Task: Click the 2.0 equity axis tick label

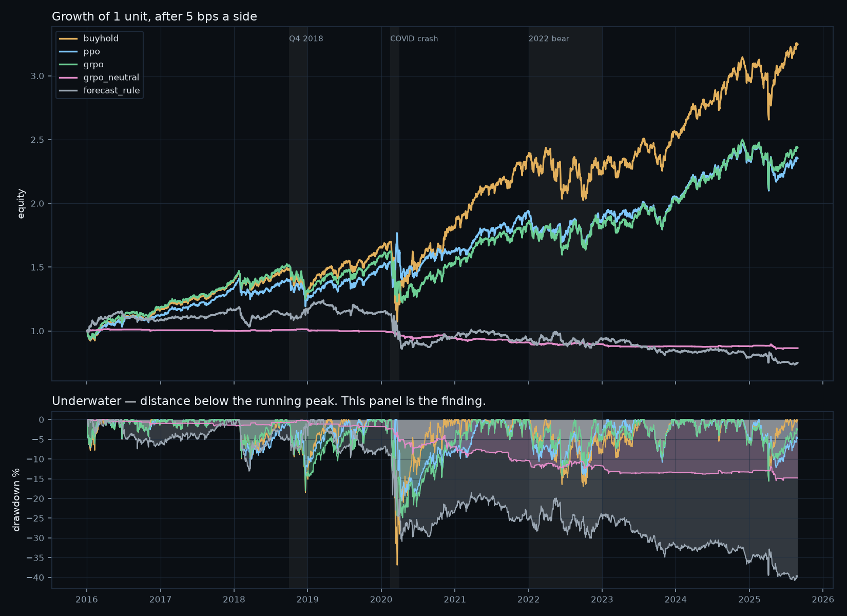Action: click(x=37, y=204)
